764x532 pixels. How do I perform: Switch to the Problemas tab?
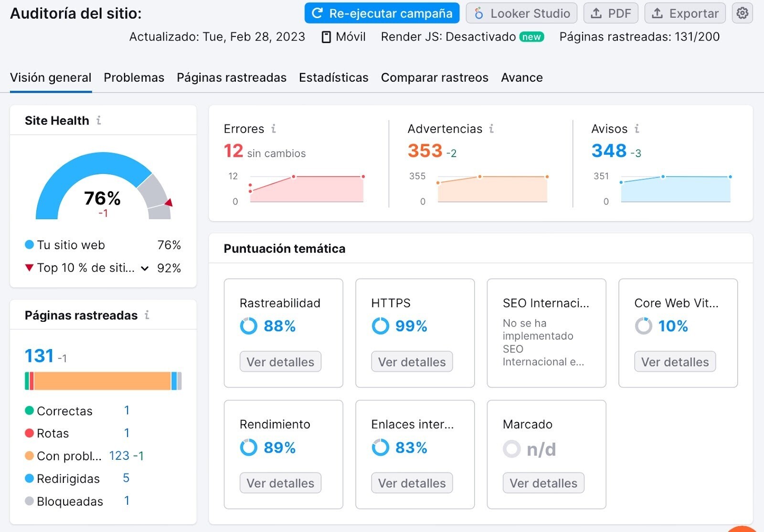[x=134, y=77]
